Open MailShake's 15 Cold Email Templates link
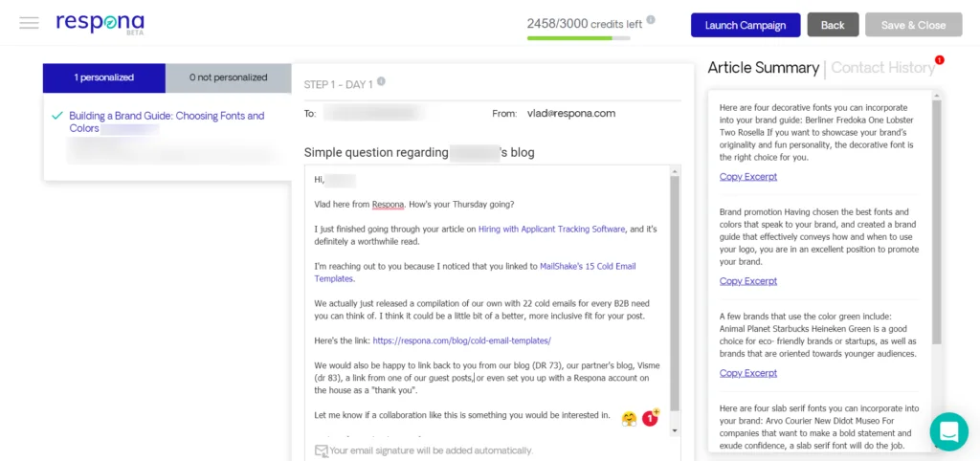980x461 pixels. click(475, 273)
